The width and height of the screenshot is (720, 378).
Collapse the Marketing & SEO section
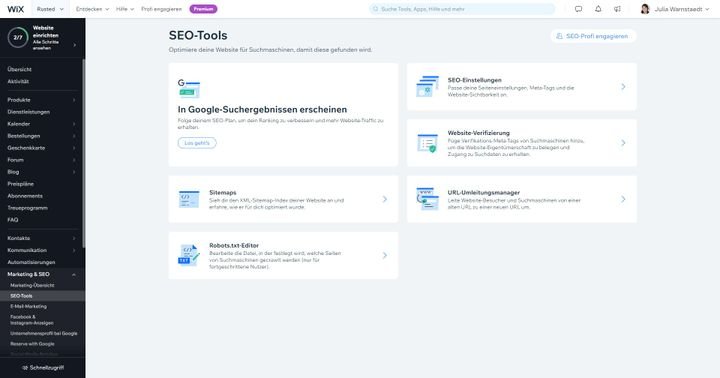point(74,274)
